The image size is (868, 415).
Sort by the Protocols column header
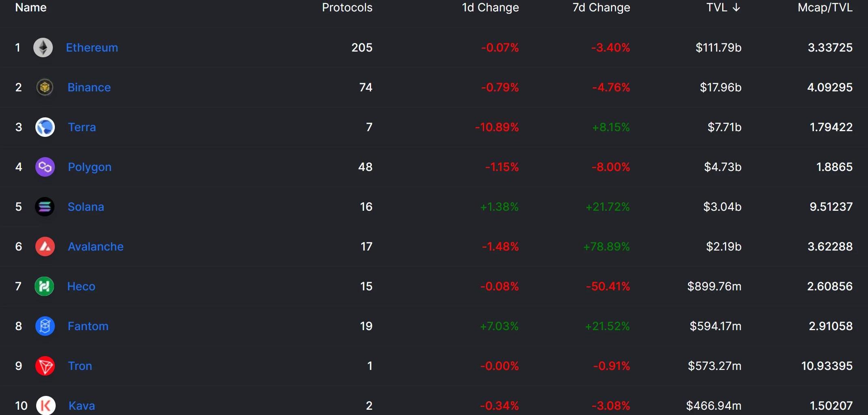(x=347, y=8)
